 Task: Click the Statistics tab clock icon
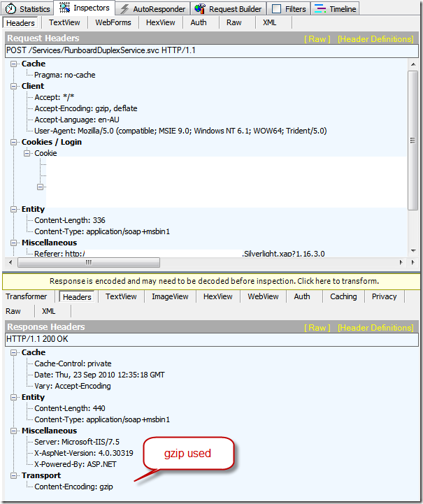[x=10, y=9]
